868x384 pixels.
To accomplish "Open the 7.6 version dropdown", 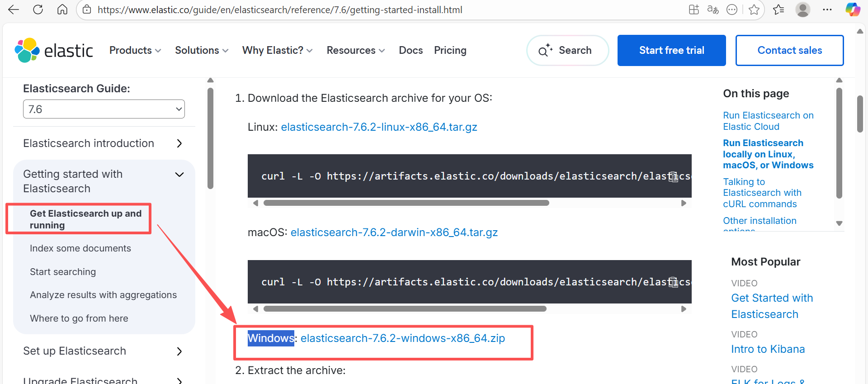I will [104, 109].
